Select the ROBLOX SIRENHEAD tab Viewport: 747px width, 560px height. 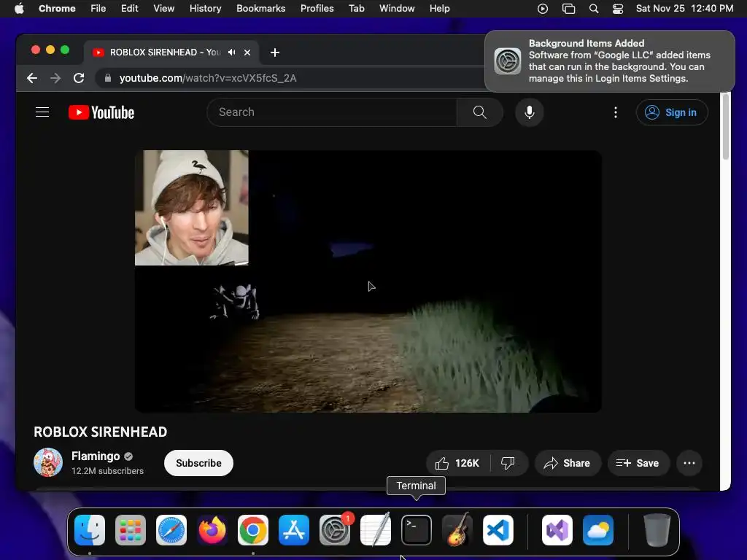click(171, 52)
